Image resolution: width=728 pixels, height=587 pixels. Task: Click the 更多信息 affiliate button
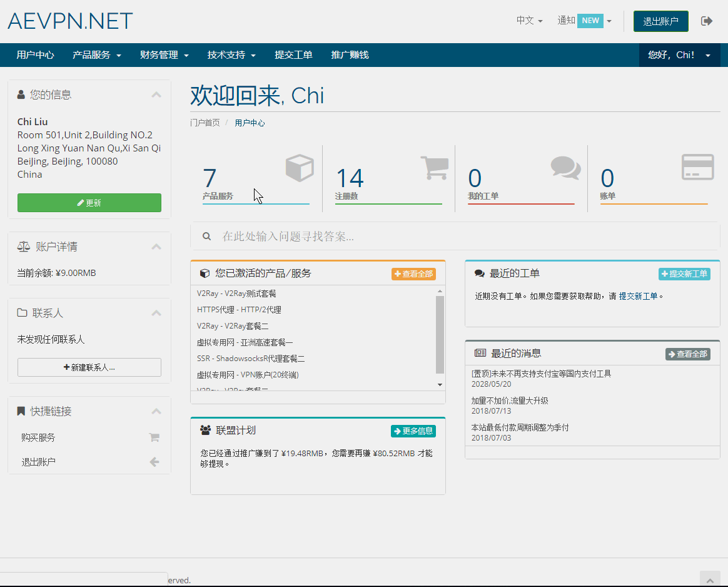413,431
